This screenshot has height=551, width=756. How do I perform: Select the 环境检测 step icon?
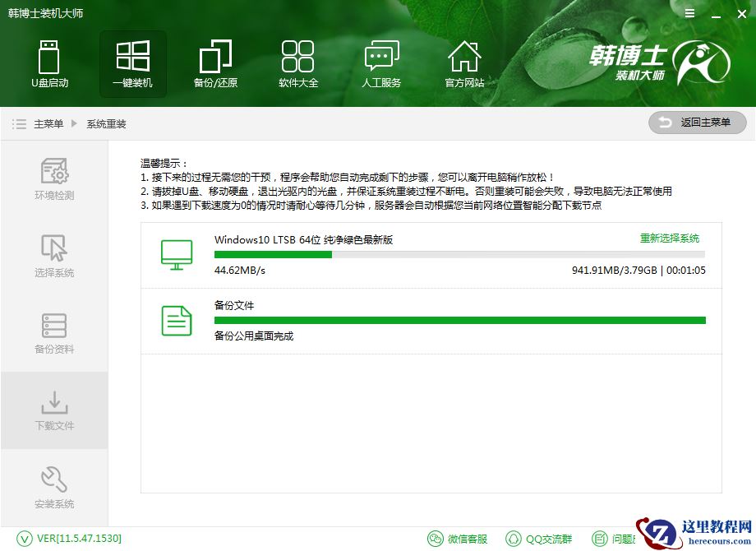point(54,170)
